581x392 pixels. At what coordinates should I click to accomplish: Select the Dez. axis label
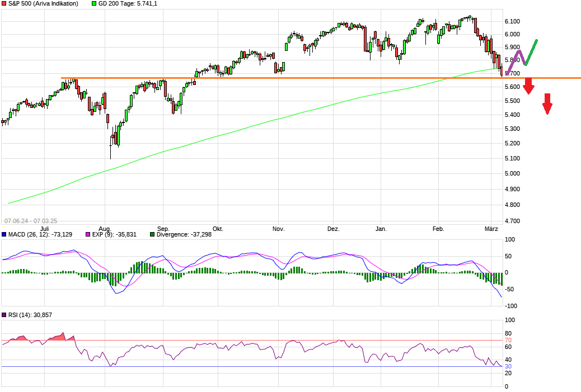tap(332, 229)
